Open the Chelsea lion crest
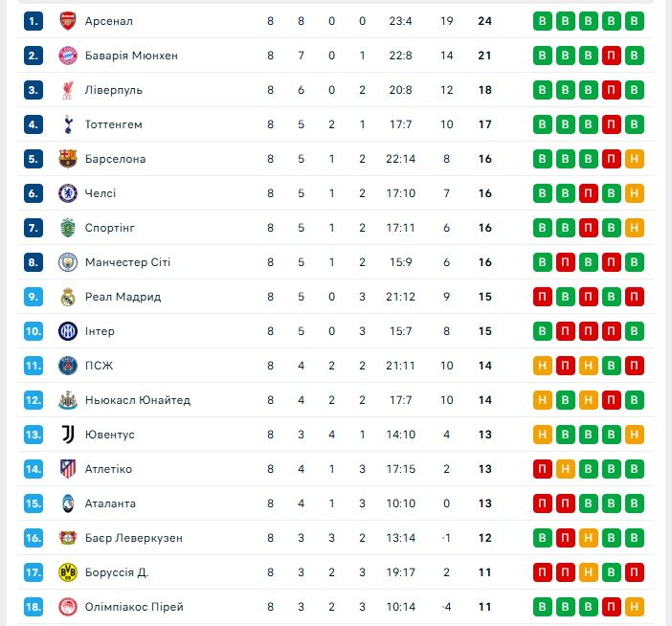The width and height of the screenshot is (672, 626). 68,193
